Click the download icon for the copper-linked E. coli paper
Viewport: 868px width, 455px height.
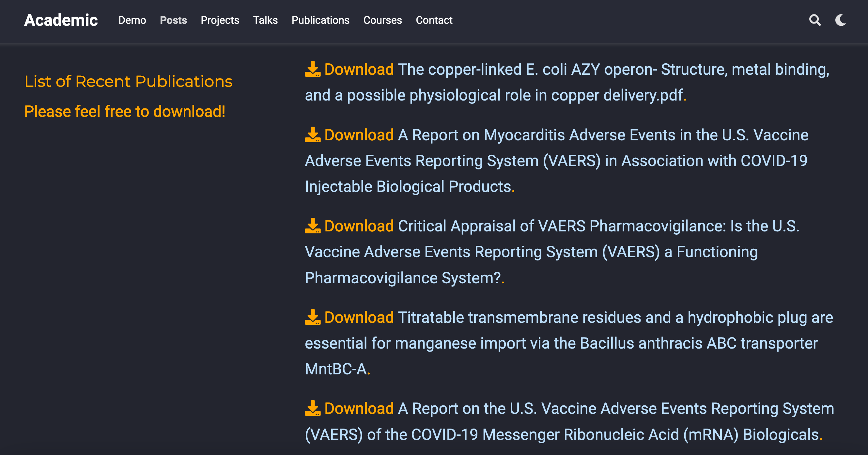(313, 69)
